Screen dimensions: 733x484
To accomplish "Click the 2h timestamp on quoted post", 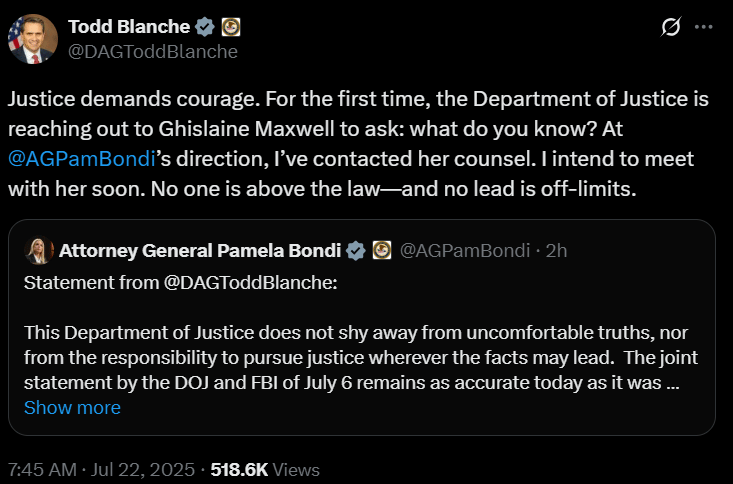I will tap(555, 250).
